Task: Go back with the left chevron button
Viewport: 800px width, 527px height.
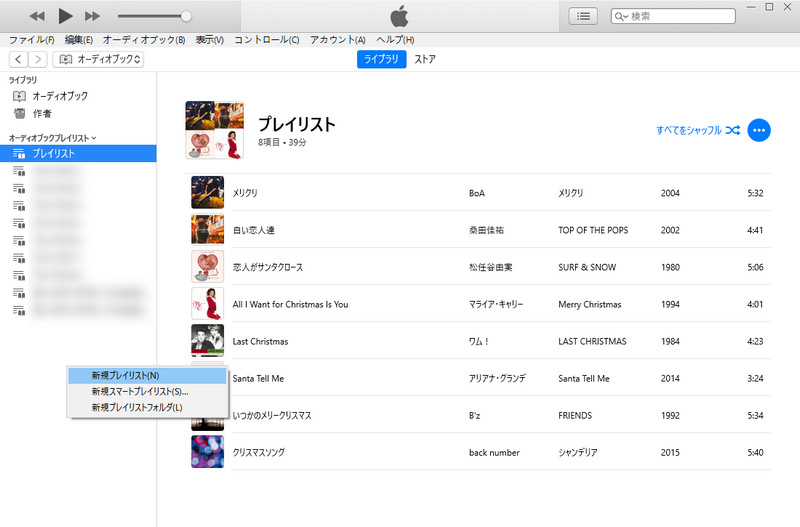Action: (18, 59)
